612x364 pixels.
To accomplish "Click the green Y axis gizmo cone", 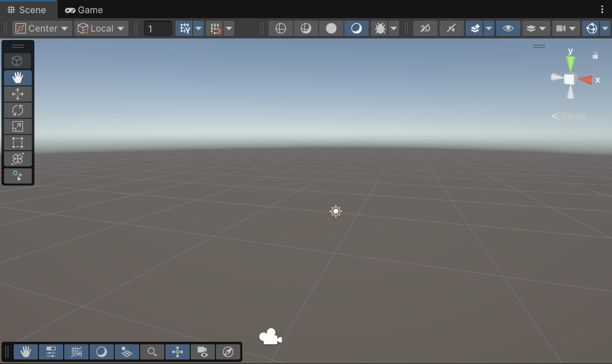I will (x=571, y=63).
